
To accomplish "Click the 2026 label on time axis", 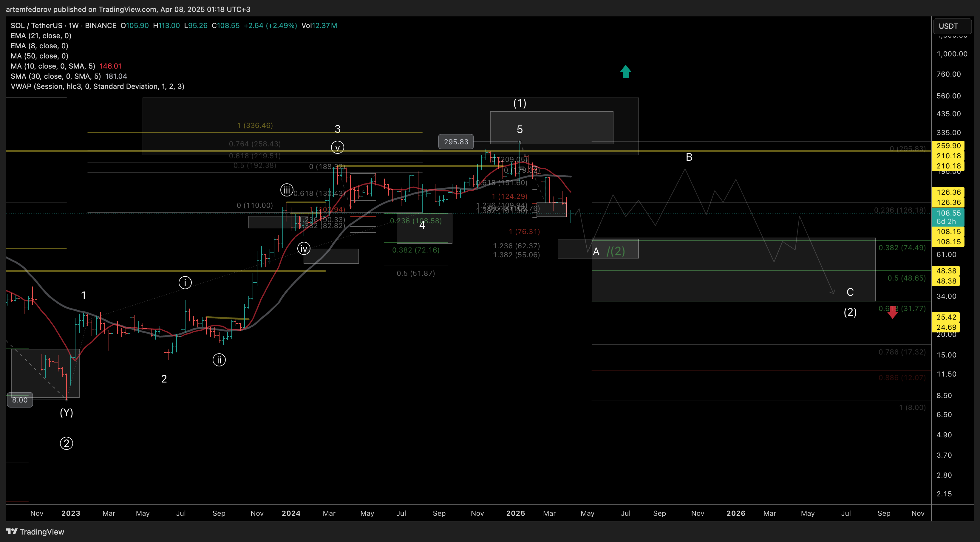I will pyautogui.click(x=736, y=513).
